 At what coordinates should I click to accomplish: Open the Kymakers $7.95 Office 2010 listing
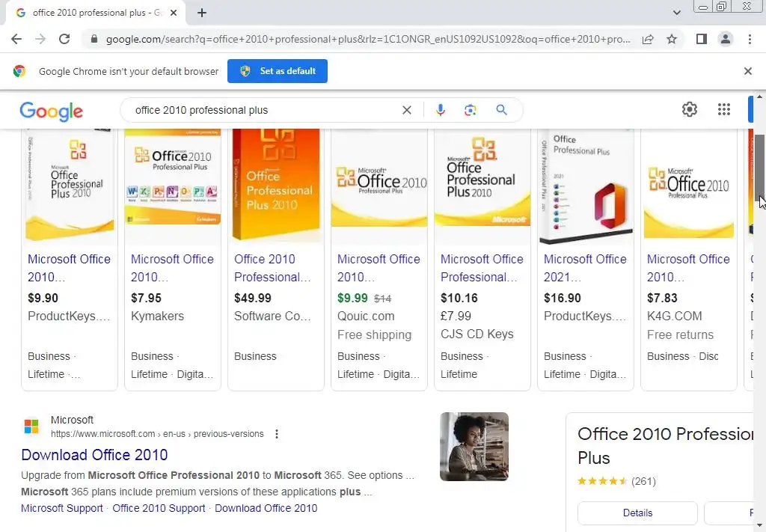pyautogui.click(x=172, y=268)
